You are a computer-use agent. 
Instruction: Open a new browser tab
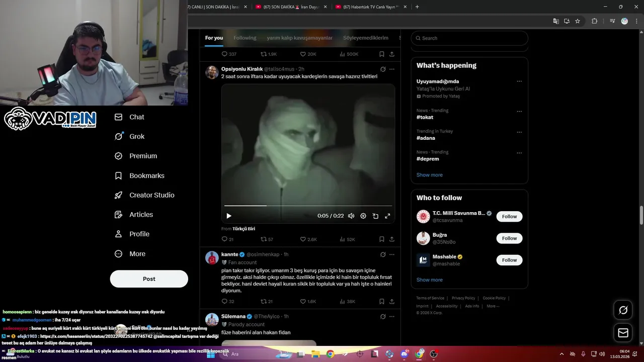(417, 7)
